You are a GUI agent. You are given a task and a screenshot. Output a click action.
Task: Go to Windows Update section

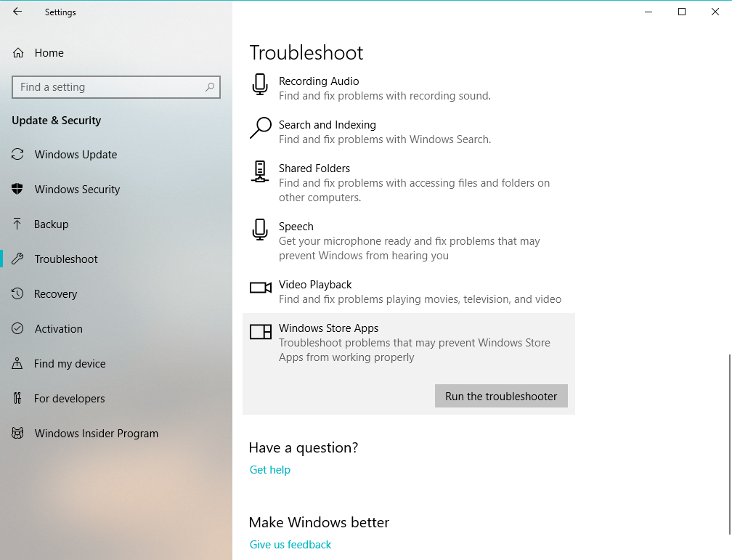[116, 154]
